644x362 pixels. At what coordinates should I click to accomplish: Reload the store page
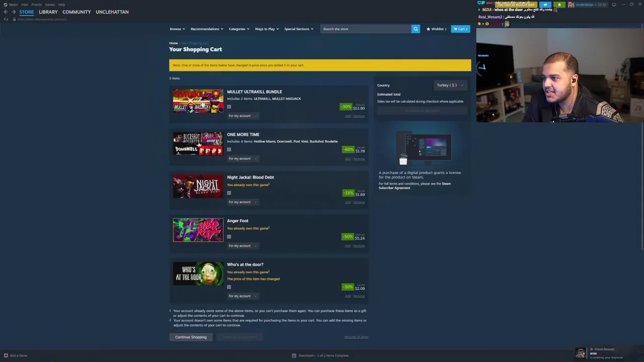(x=6, y=19)
